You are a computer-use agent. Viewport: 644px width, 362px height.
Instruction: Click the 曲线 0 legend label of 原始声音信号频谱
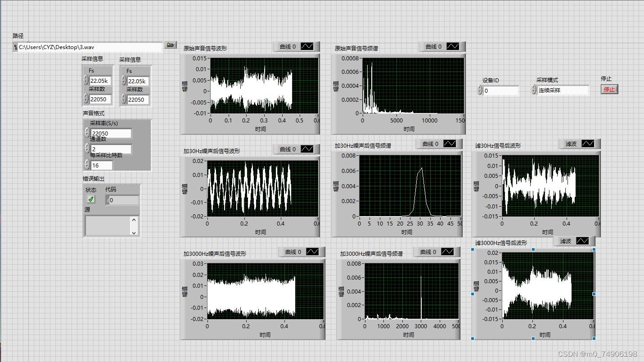433,46
